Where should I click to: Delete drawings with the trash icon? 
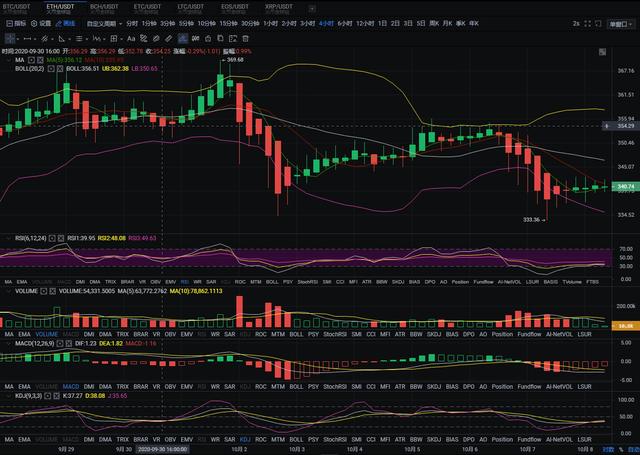(x=245, y=39)
